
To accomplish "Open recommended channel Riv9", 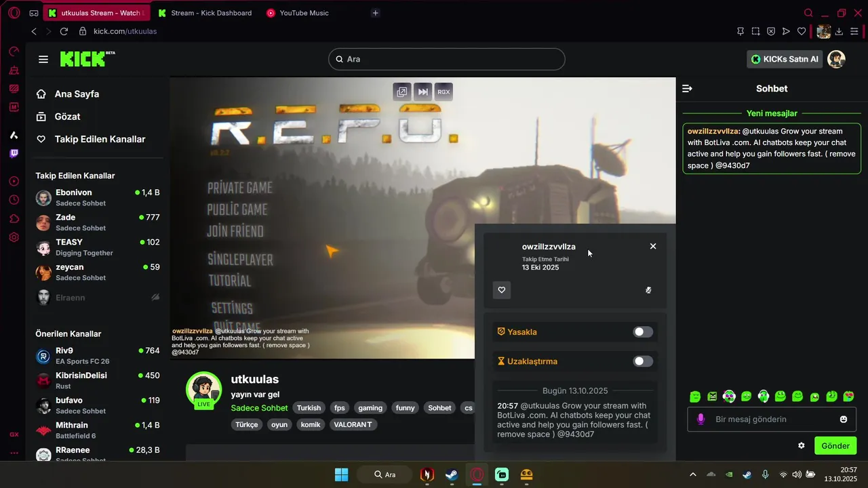I will 98,356.
